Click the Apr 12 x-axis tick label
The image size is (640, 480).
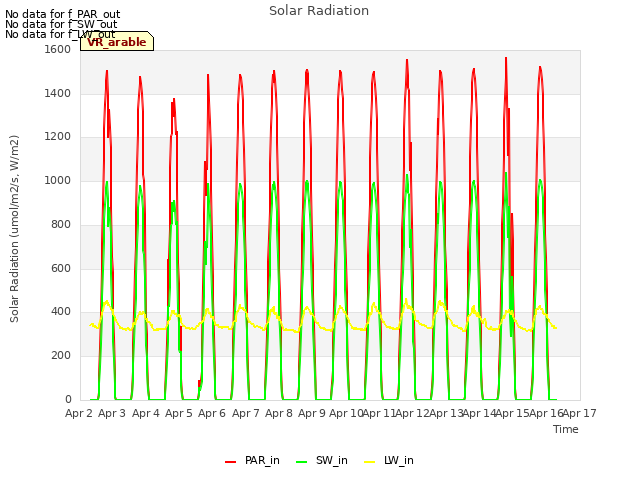tap(413, 413)
